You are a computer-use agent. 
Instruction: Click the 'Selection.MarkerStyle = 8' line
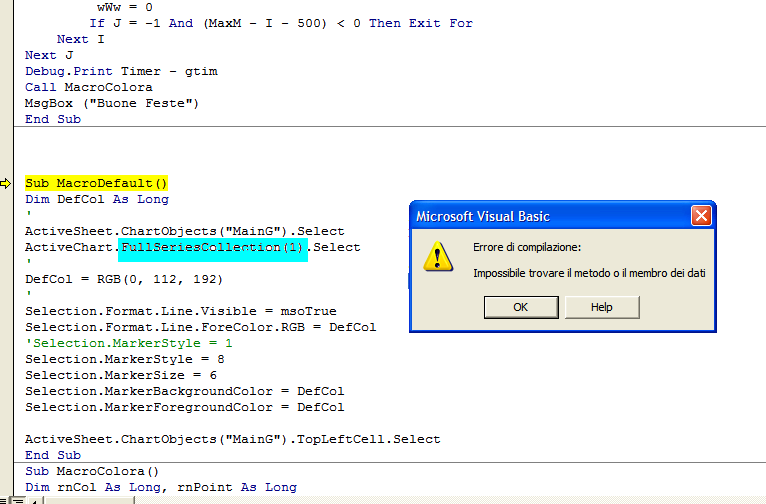(125, 359)
